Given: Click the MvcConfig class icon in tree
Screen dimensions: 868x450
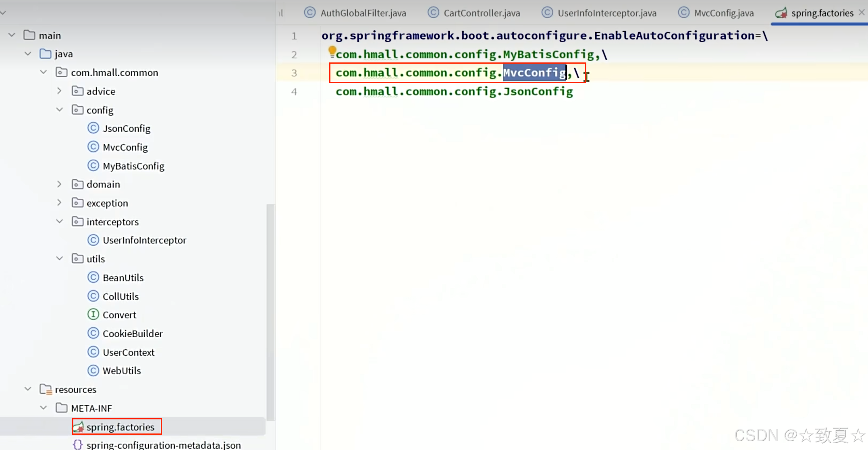Looking at the screenshot, I should point(93,147).
